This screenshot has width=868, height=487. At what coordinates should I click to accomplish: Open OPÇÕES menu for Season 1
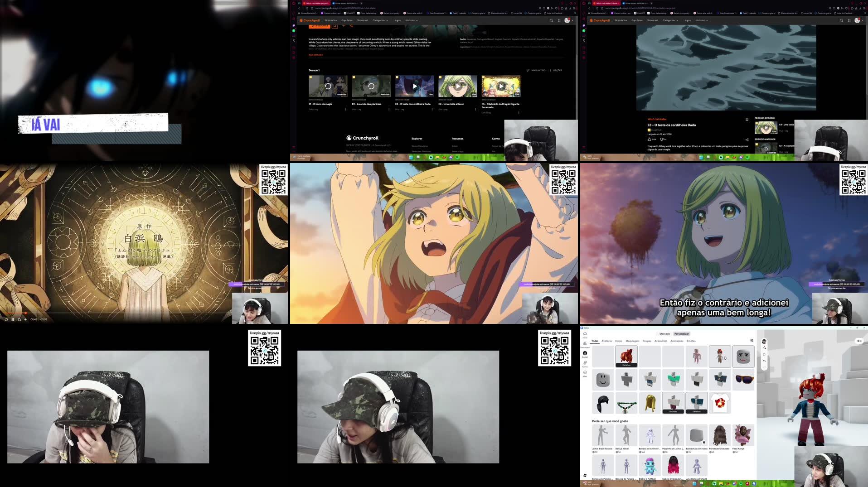click(x=556, y=70)
